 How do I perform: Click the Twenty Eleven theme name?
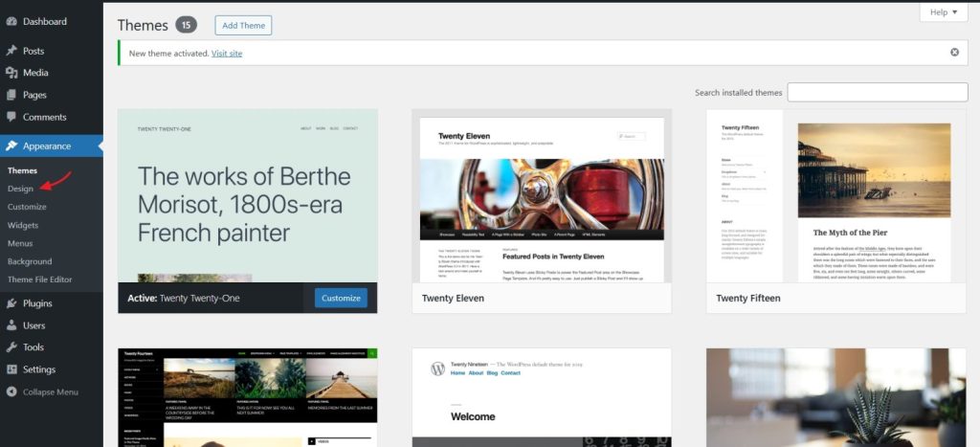click(453, 299)
